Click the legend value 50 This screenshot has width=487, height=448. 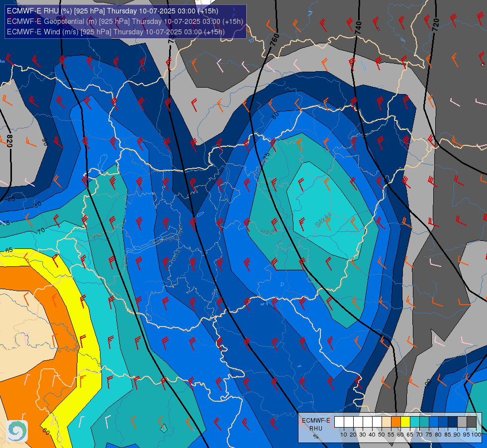coord(382,435)
